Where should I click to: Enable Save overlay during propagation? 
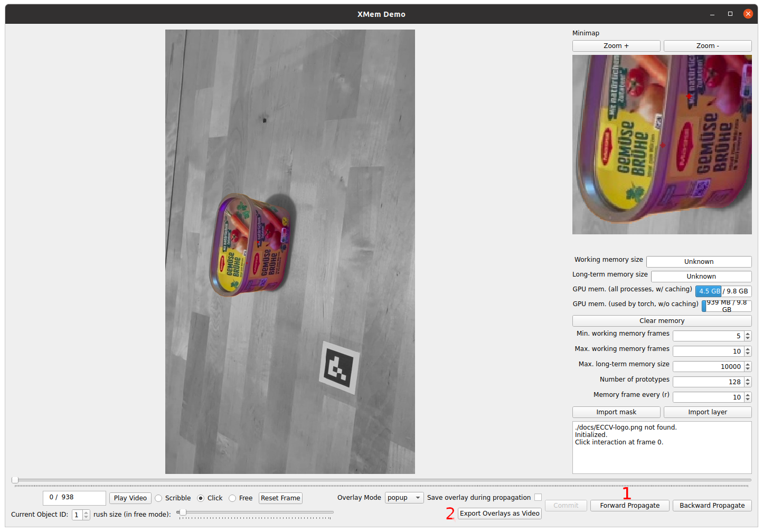(538, 497)
